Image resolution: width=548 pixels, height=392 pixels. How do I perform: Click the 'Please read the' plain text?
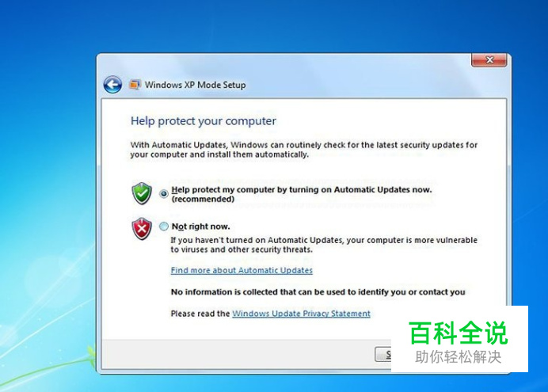[x=200, y=314]
